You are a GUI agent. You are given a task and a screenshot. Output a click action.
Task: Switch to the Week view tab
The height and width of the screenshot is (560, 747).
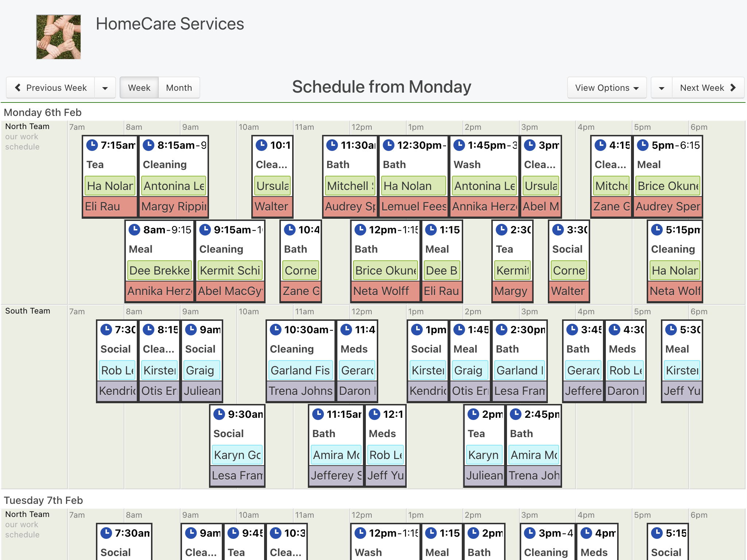[139, 88]
